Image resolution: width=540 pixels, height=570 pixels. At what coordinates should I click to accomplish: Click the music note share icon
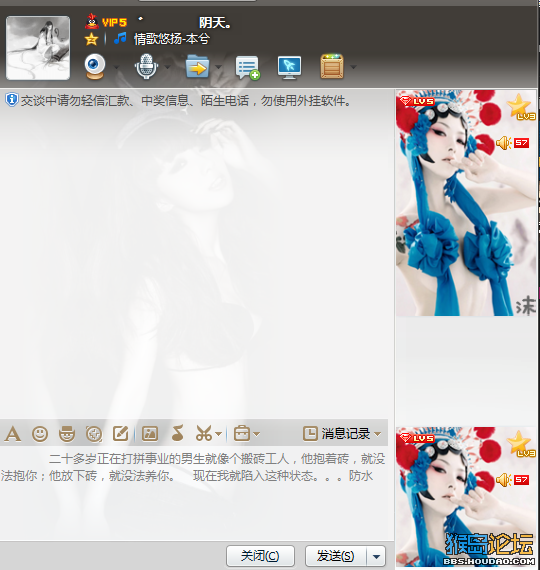(177, 433)
